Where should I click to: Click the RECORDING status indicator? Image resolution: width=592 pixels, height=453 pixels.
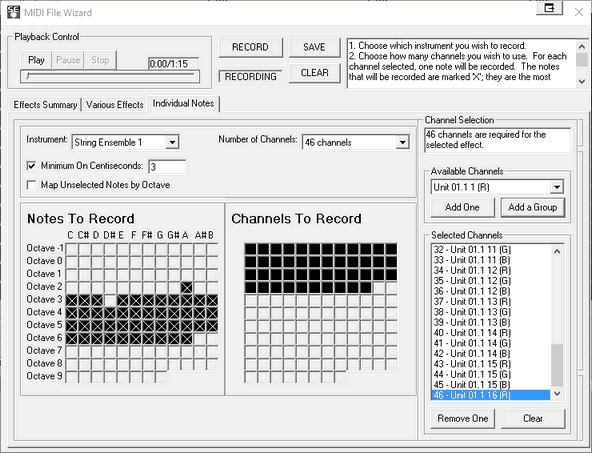pos(250,77)
